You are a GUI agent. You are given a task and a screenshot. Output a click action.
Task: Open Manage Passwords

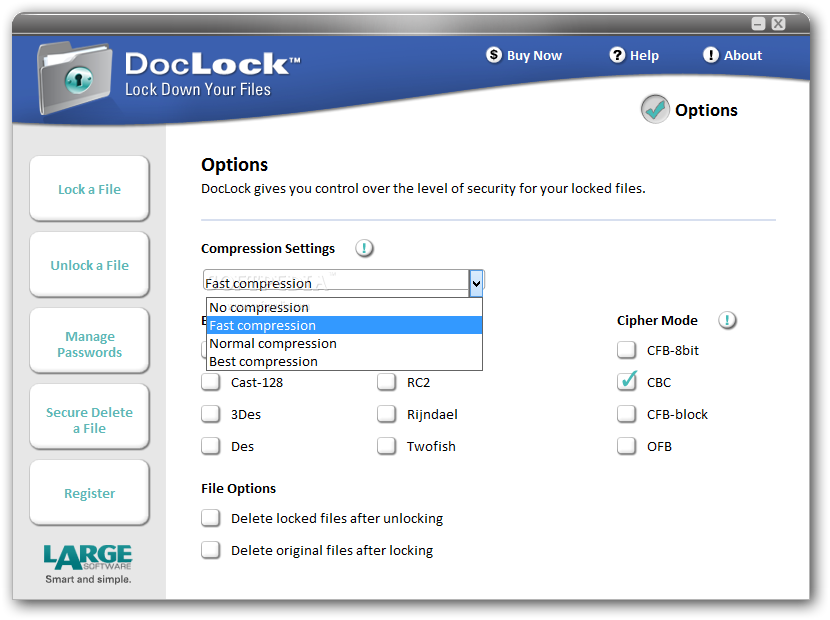pos(89,341)
